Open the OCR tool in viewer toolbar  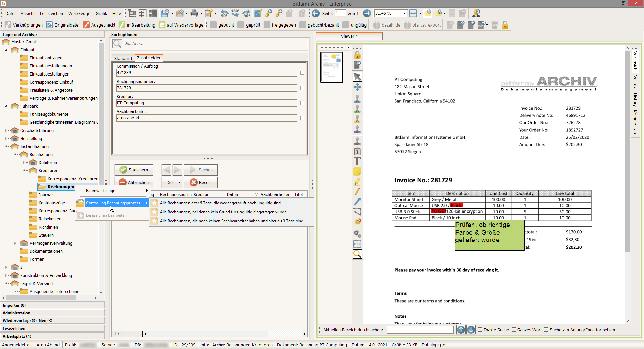pos(357,244)
